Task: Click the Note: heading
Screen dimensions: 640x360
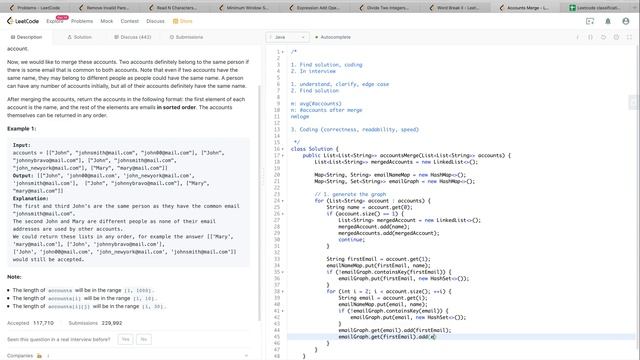Action: [x=14, y=277]
